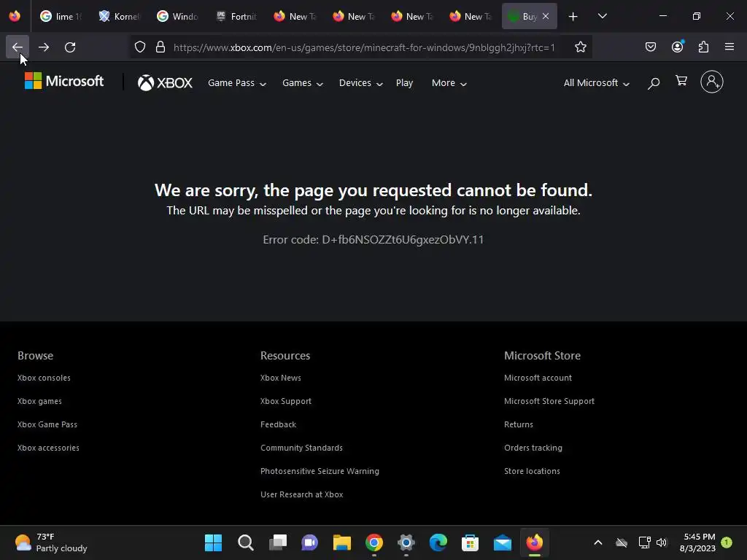Expand the More menu

pos(449,83)
